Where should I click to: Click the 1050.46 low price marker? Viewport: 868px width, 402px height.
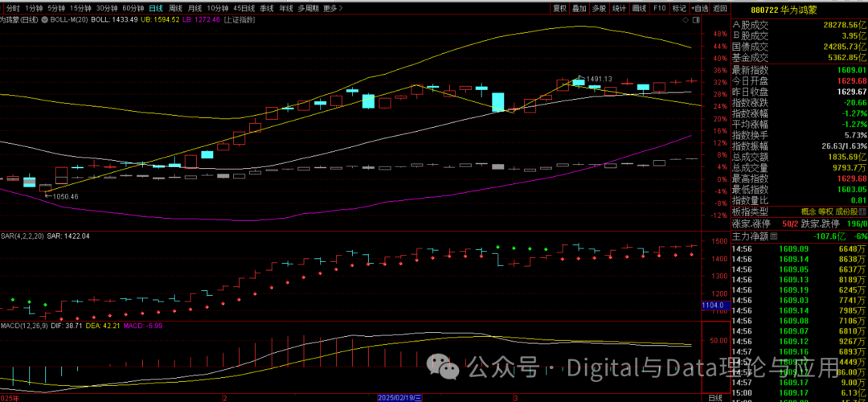point(65,196)
